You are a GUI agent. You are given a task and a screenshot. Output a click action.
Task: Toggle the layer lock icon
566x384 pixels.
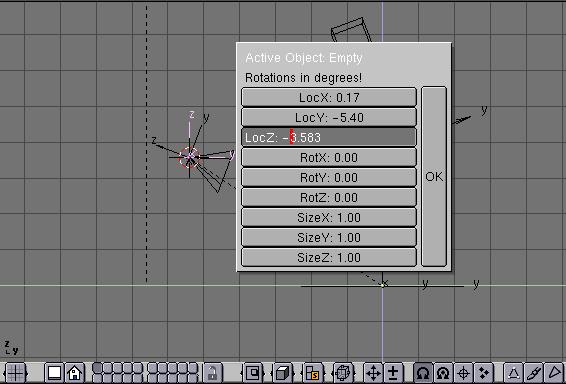pos(213,372)
